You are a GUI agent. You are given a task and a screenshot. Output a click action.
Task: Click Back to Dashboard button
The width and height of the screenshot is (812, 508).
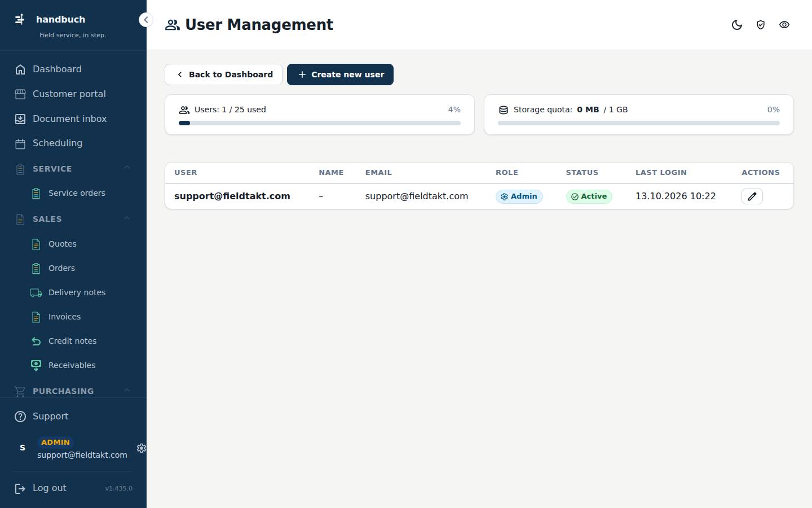click(223, 75)
